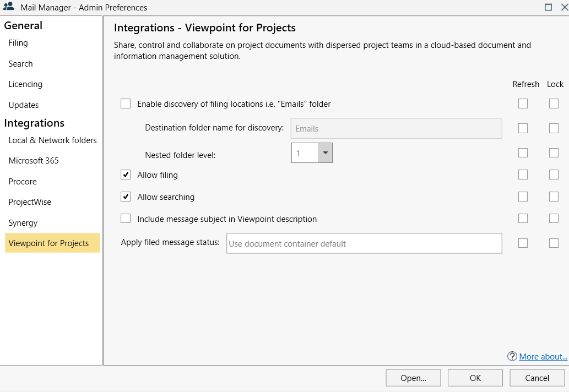Open the Licencing section
Screen dimensions: 569x392
[x=25, y=84]
